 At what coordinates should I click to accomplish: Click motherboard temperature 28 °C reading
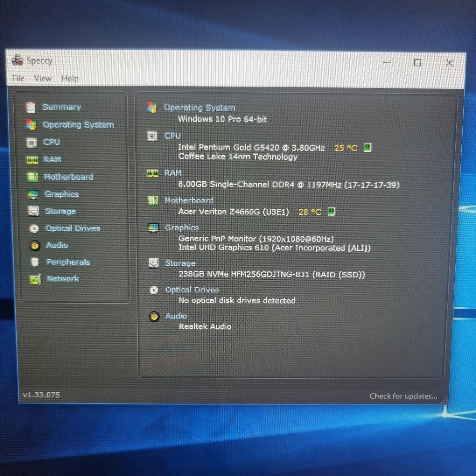click(x=310, y=212)
